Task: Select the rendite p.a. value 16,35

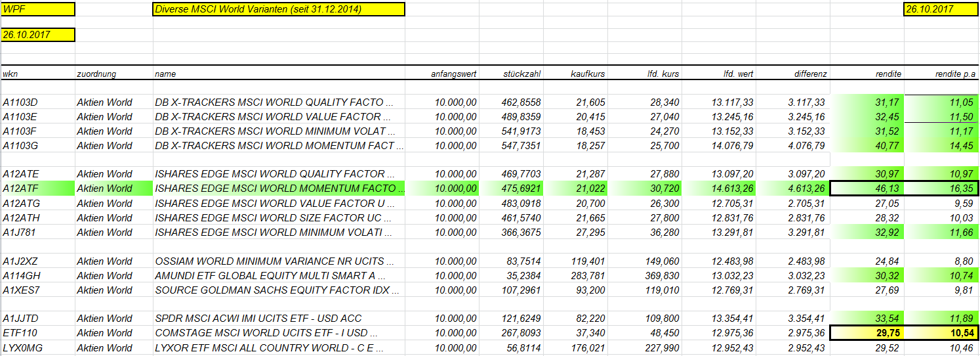Action: coord(941,189)
